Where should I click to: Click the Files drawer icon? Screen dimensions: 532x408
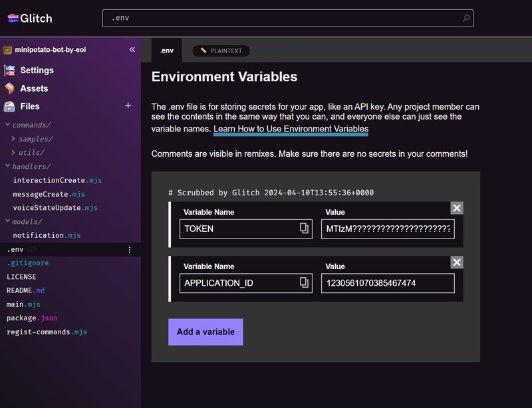coord(9,106)
